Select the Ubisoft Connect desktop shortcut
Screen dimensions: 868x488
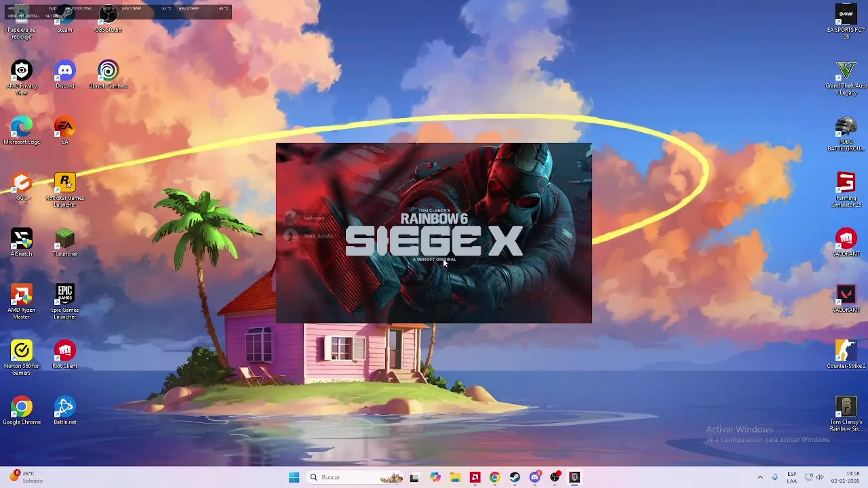(108, 75)
